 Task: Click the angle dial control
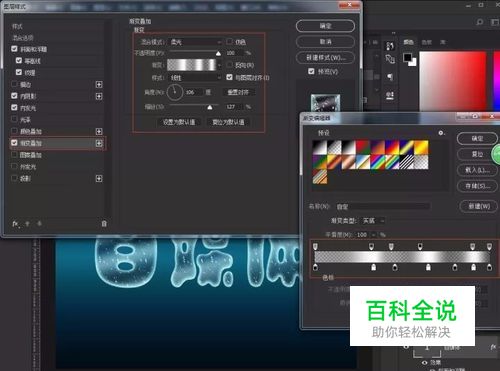175,92
